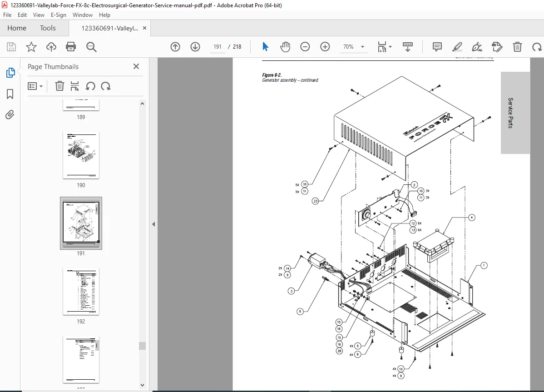Add the document to starred files
544x392 pixels.
tap(31, 47)
